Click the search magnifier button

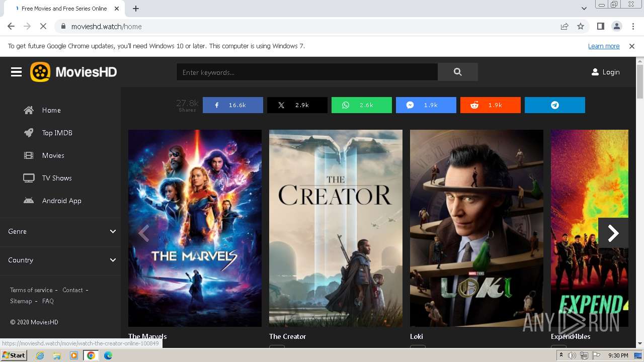click(458, 72)
